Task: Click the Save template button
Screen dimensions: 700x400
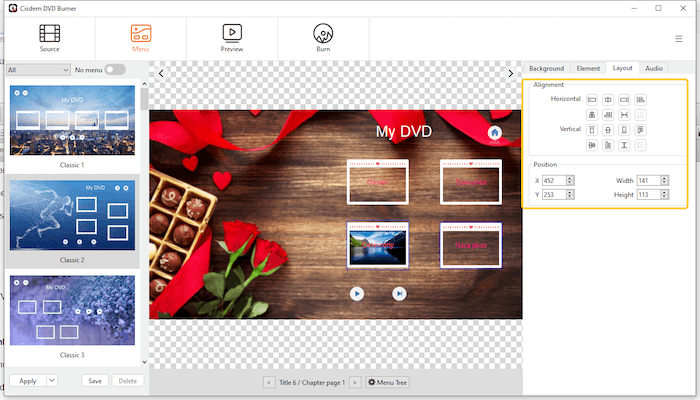Action: 95,381
